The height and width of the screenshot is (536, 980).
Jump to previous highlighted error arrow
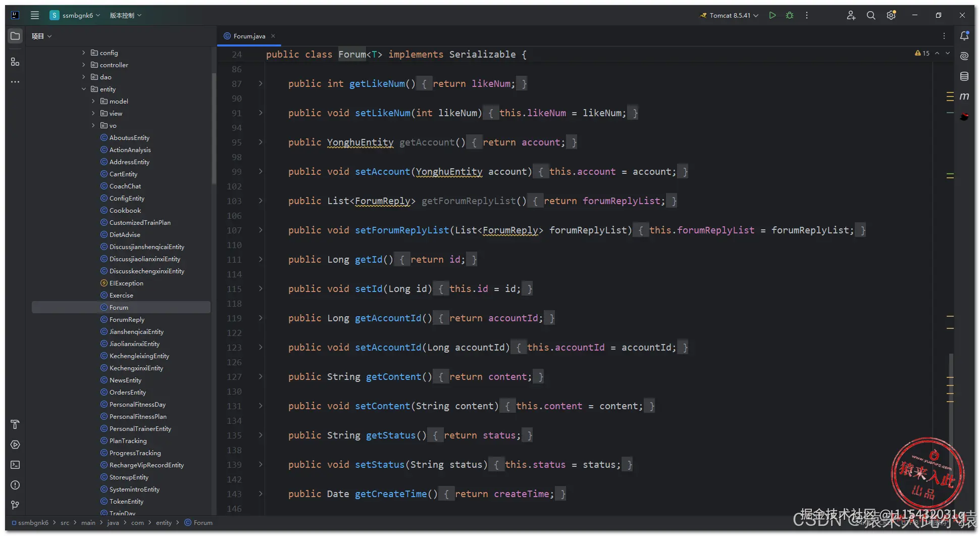937,53
